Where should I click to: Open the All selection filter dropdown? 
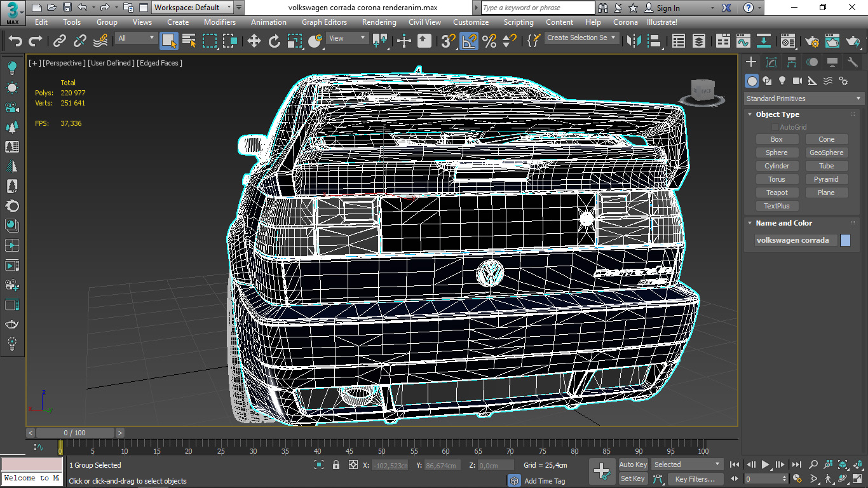tap(136, 38)
